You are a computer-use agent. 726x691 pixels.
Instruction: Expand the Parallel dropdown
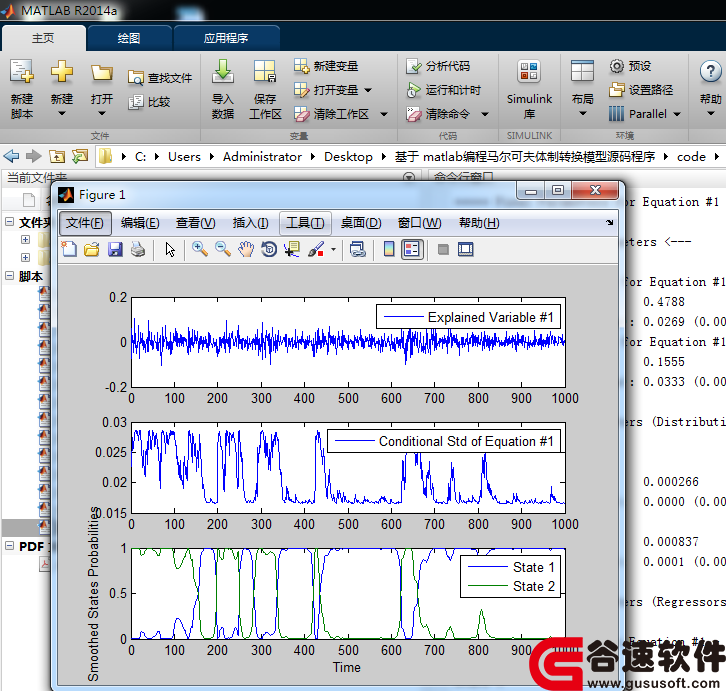click(x=677, y=114)
